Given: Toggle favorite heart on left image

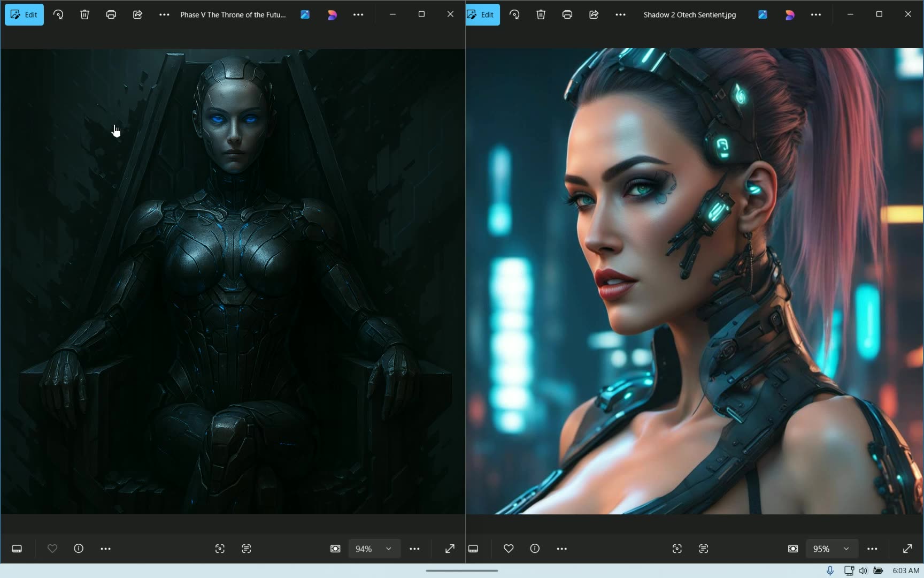Looking at the screenshot, I should [x=52, y=549].
